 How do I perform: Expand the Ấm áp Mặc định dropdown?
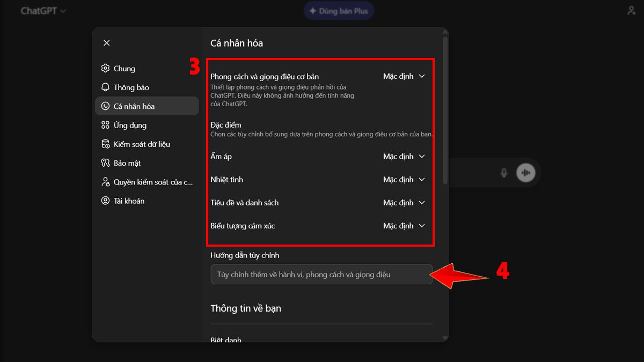point(404,156)
